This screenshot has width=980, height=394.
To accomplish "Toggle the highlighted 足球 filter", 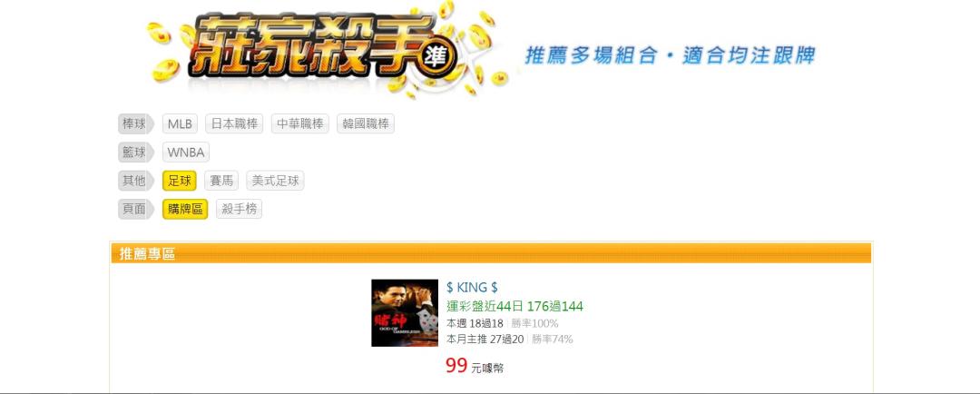I will click(180, 182).
